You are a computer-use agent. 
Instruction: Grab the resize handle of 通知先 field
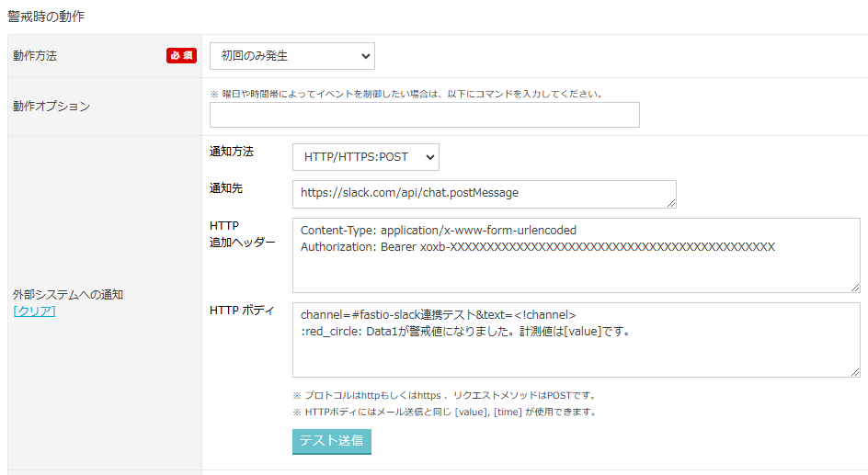tap(671, 203)
